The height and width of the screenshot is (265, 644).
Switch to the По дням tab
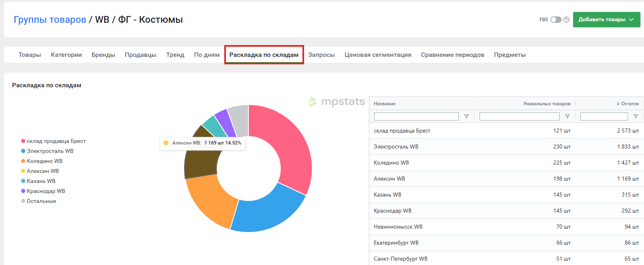[x=207, y=55]
